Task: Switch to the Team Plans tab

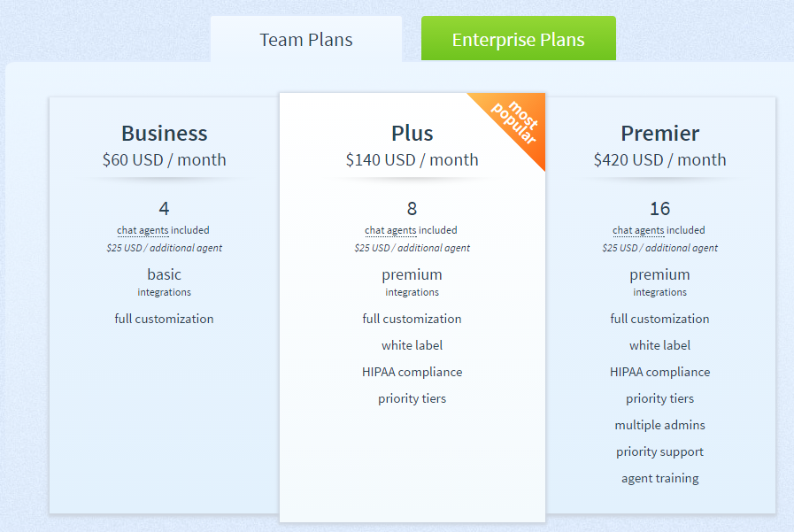Action: (x=306, y=39)
